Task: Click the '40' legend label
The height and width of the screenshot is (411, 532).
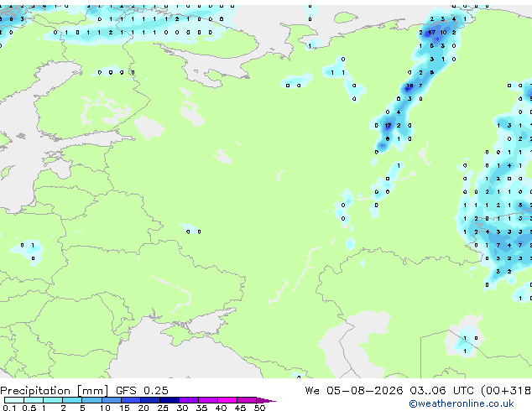Action: [x=221, y=408]
